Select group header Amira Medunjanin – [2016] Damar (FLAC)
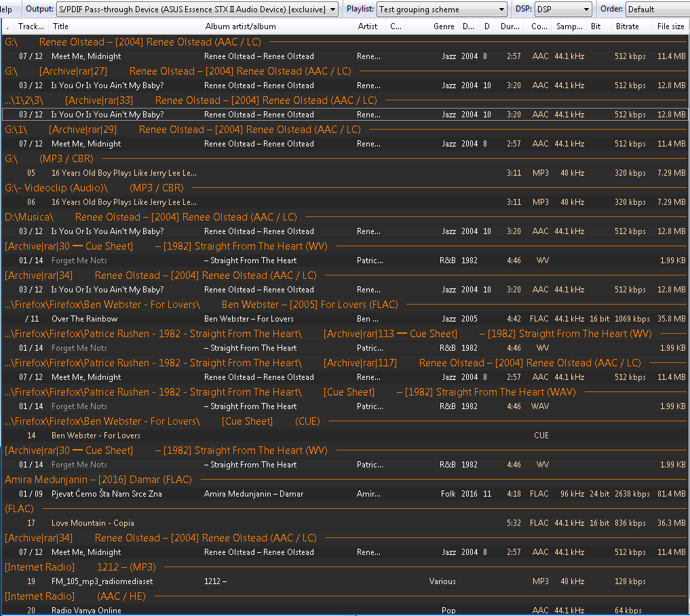The image size is (690, 616). 345,480
